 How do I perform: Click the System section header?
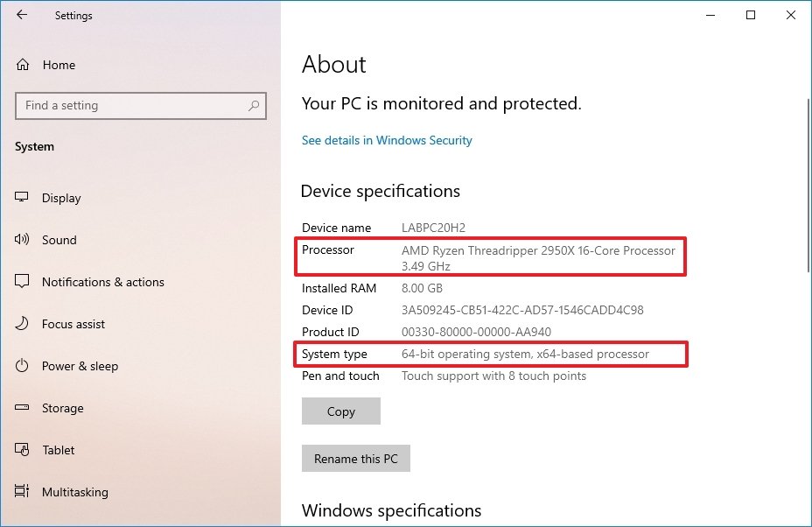point(34,146)
